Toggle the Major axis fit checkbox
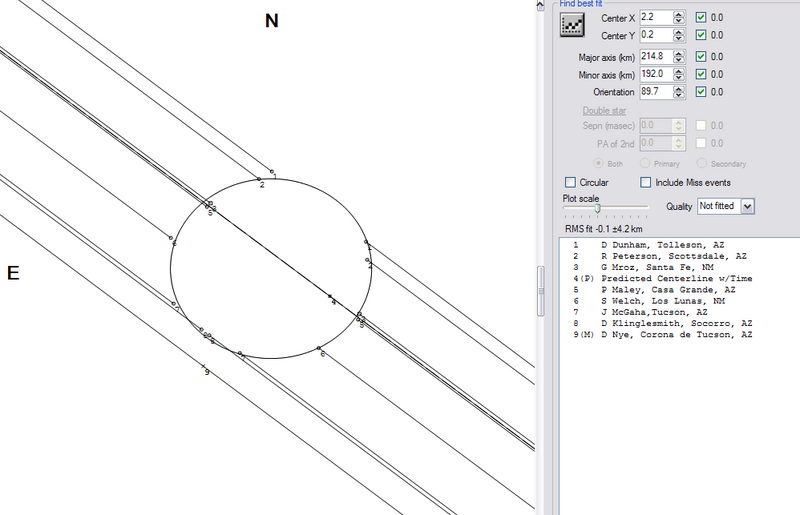This screenshot has height=515, width=800. 701,56
